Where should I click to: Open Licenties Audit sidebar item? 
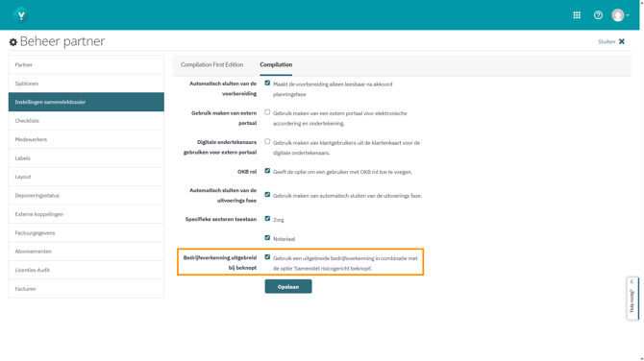click(x=87, y=270)
